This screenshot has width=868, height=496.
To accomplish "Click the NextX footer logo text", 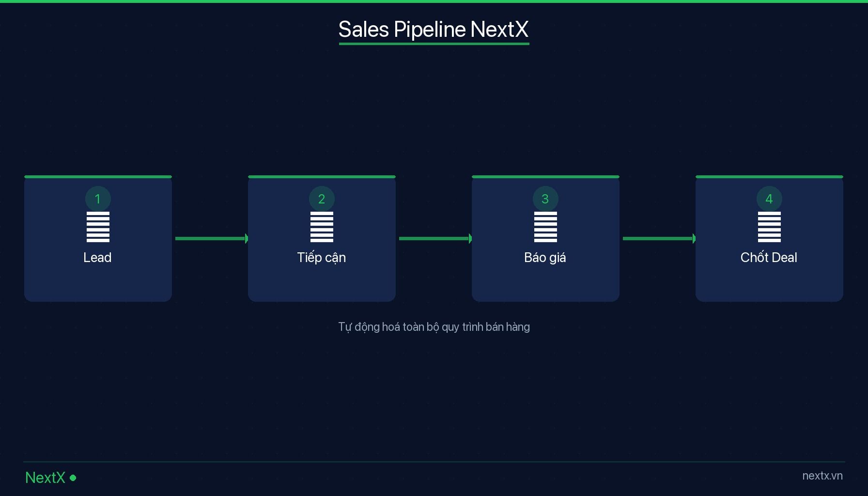I will (x=45, y=478).
